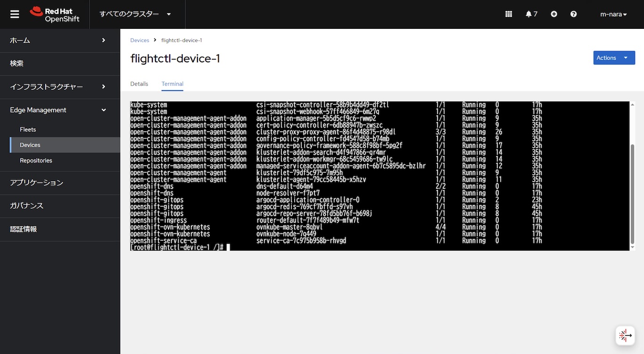Expand the インフラストラクチャー navigation section
Viewport: 644px width, 354px height.
[x=60, y=87]
